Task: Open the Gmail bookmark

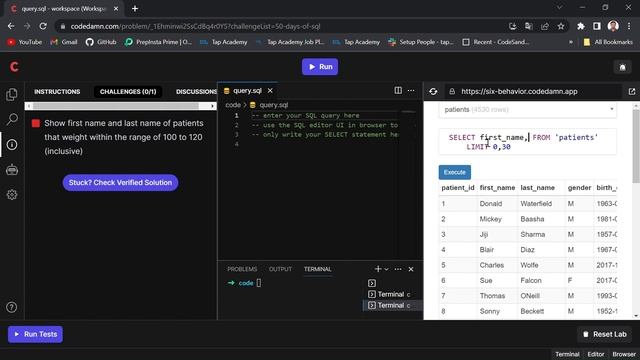Action: click(64, 42)
